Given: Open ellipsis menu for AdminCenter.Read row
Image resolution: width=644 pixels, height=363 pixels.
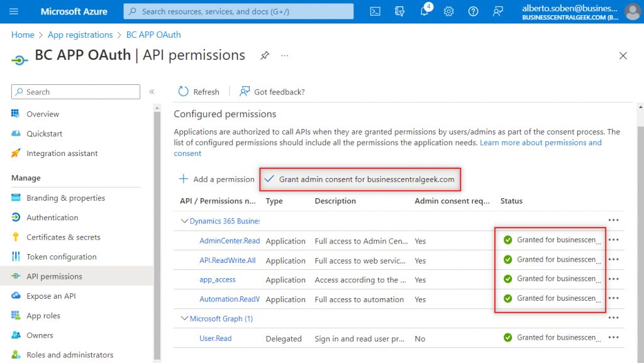Looking at the screenshot, I should [x=614, y=240].
